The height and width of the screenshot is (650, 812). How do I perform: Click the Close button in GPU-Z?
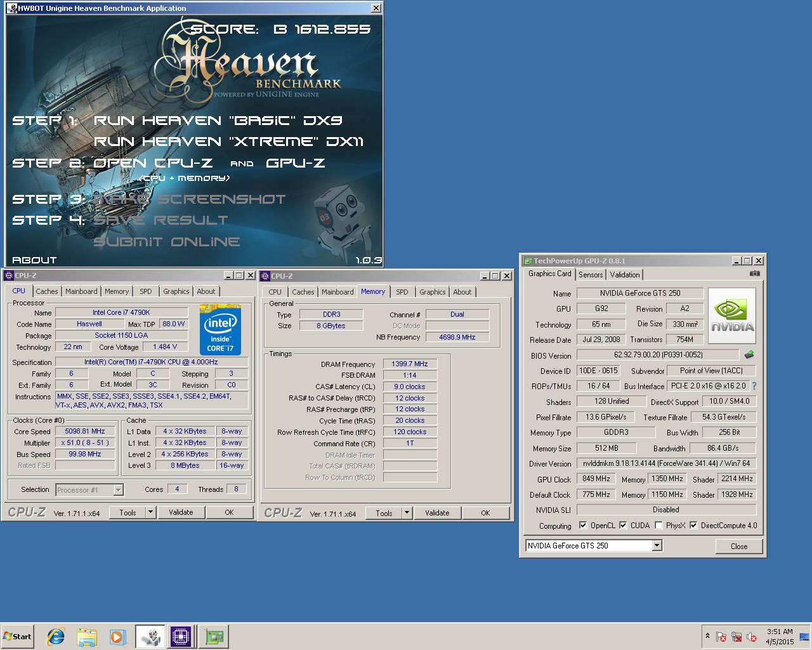pos(739,546)
